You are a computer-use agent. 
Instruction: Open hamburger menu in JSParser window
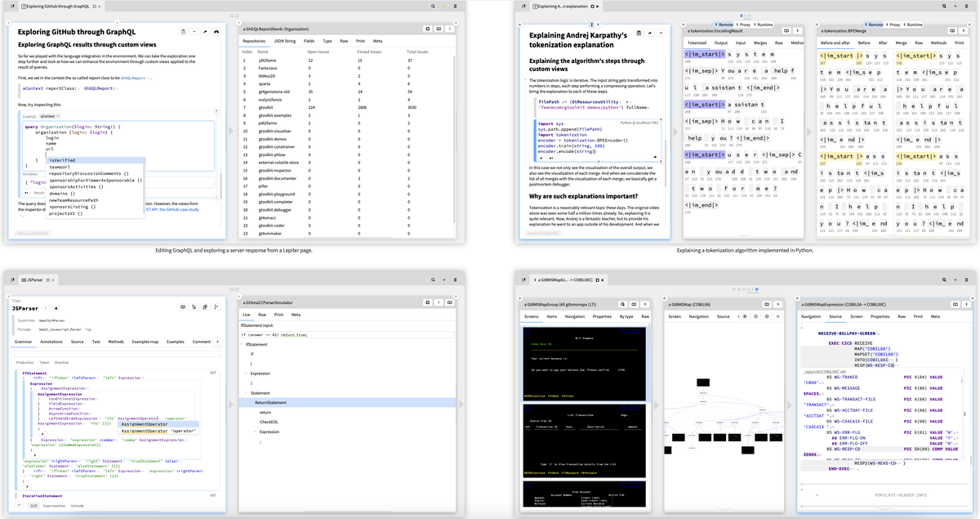tap(454, 279)
